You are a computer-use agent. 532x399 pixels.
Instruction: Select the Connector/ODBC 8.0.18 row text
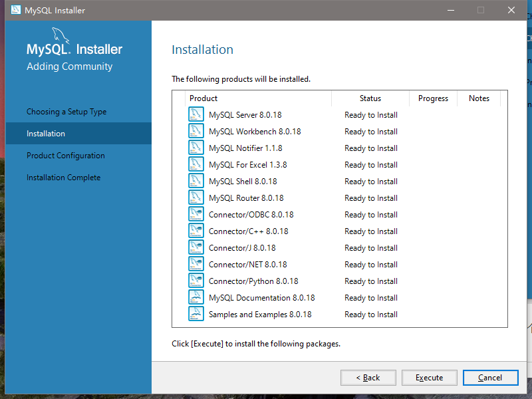(251, 215)
